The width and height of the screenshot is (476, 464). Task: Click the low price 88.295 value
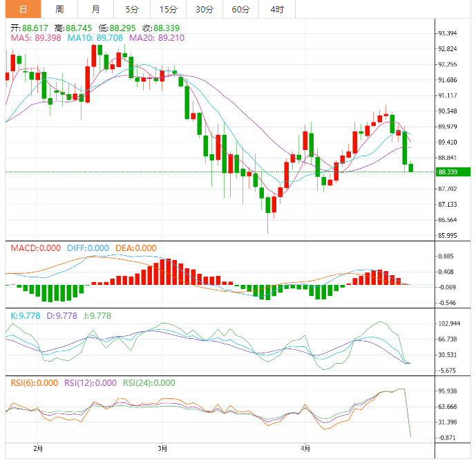122,28
